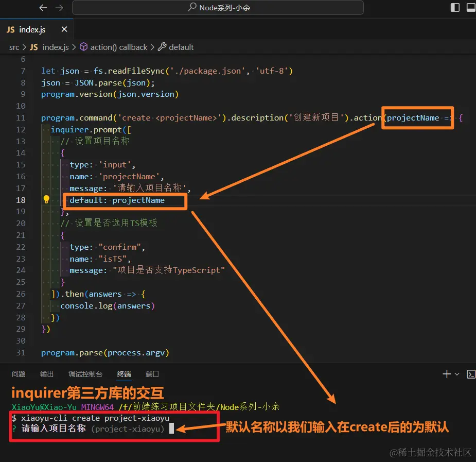Click 'type: "confirm",' on line 22

(108, 247)
